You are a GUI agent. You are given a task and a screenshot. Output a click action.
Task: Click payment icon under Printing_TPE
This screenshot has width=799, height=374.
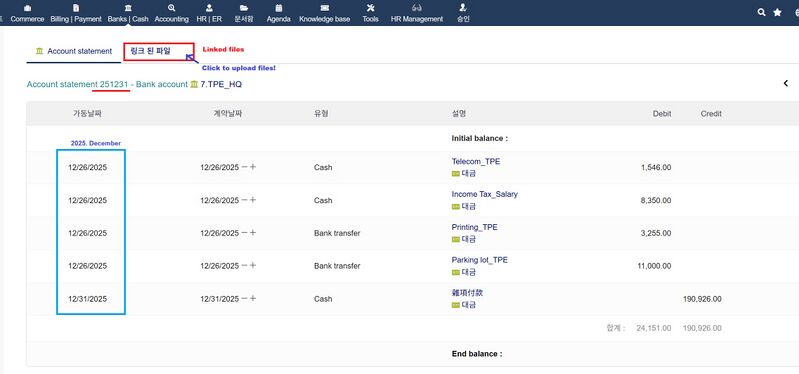tap(456, 239)
